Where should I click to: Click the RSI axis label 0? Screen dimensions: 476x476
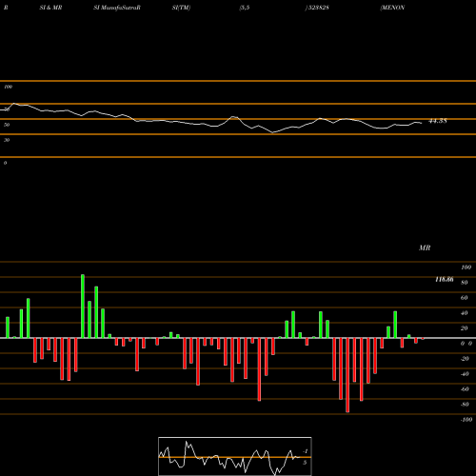click(x=5, y=163)
